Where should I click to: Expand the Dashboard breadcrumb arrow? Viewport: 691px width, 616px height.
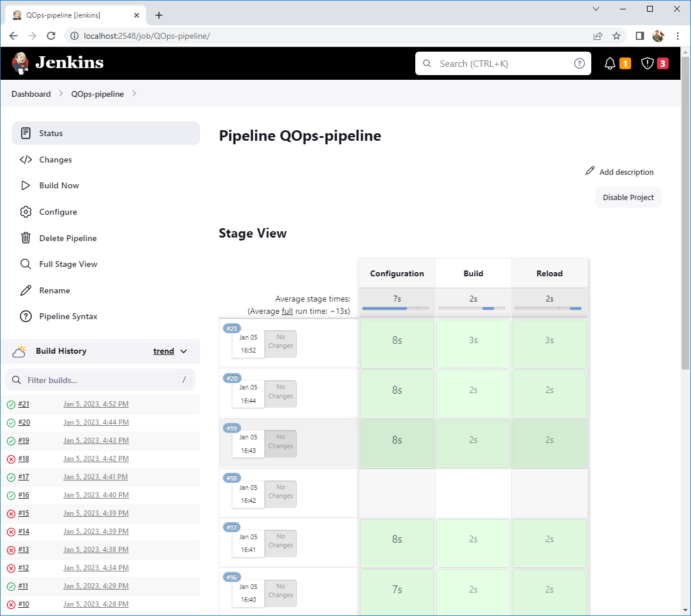61,94
